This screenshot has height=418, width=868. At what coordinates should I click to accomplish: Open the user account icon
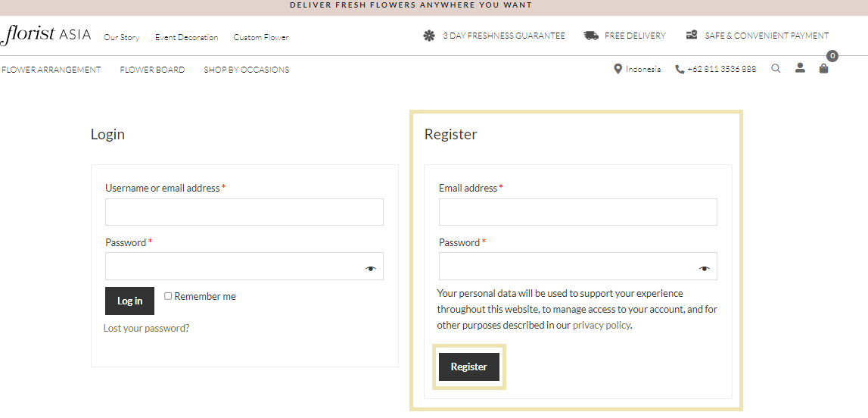(800, 68)
